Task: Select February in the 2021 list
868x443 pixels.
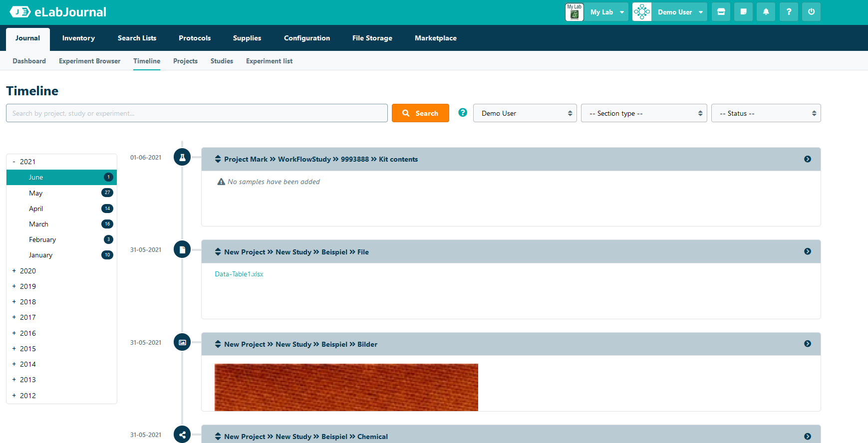Action: [61, 239]
